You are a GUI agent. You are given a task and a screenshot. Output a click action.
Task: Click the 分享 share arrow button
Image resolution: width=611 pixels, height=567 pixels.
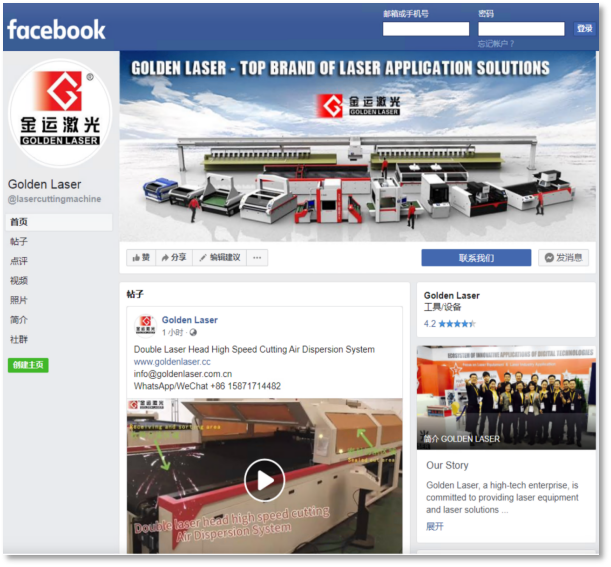coord(174,257)
